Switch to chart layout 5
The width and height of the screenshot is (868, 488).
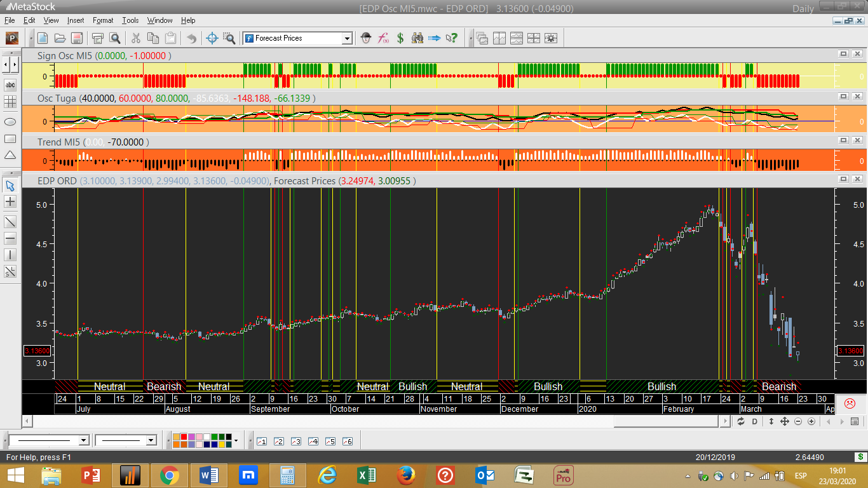click(330, 441)
